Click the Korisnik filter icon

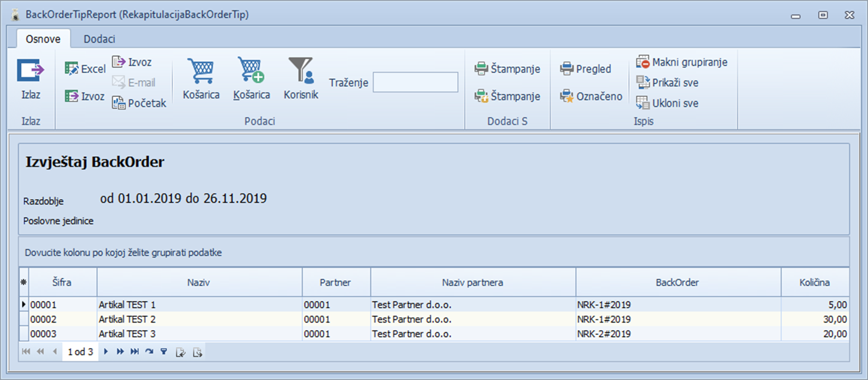(x=300, y=71)
